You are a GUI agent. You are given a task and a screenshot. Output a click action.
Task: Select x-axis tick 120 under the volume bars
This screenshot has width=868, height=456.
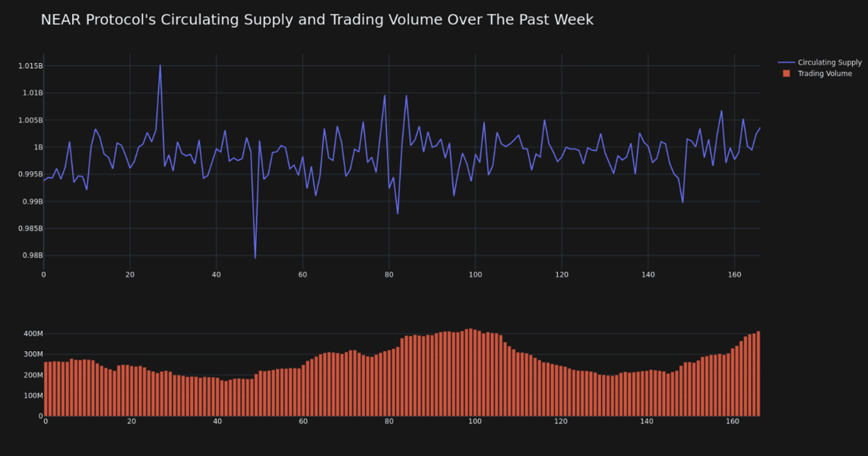pos(561,422)
